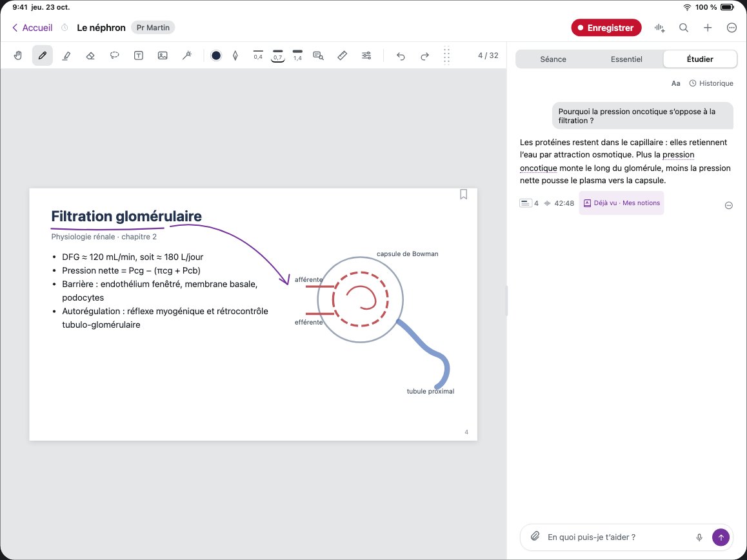Open the answer's more options menu
747x560 pixels.
coord(728,205)
